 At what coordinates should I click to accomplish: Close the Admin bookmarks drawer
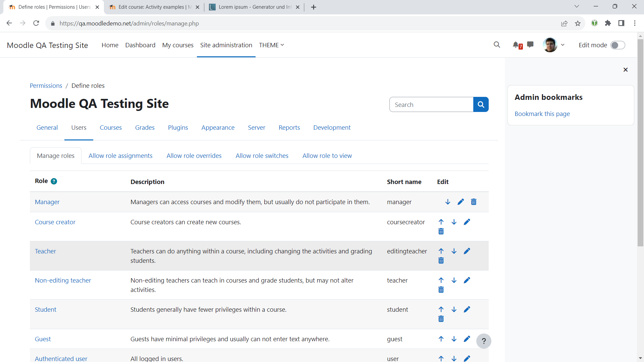click(x=625, y=70)
